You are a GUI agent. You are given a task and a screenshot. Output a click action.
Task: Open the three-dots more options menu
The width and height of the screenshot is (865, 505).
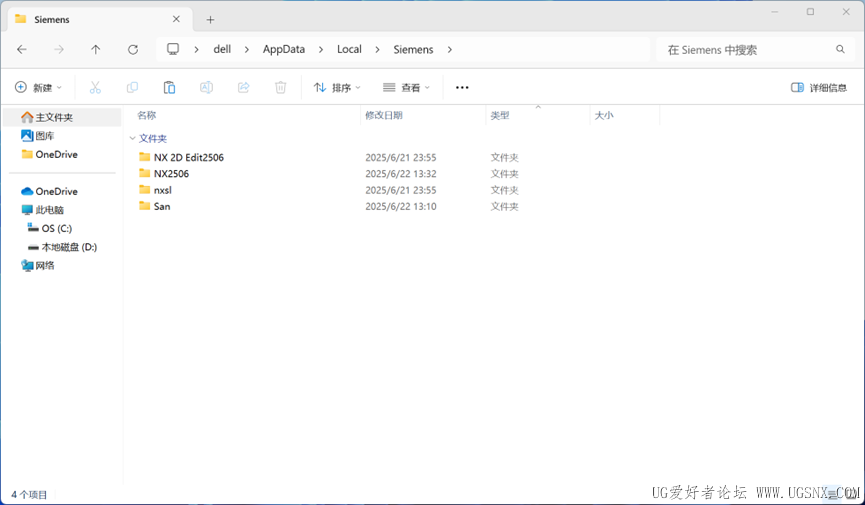[462, 87]
